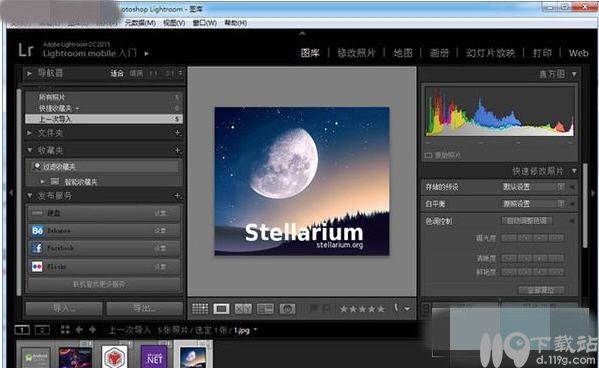The height and width of the screenshot is (368, 599).
Task: Set rating with the five stars in toolbar
Action: 362,309
